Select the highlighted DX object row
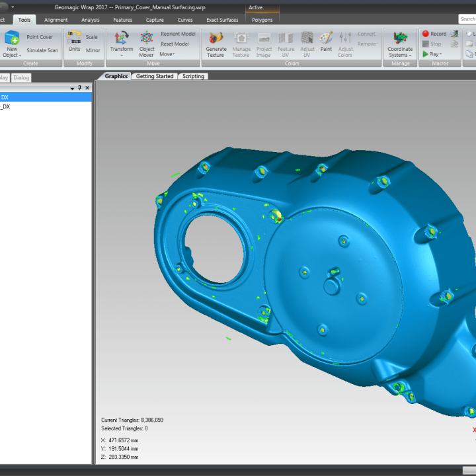This screenshot has height=476, width=476. 46,97
